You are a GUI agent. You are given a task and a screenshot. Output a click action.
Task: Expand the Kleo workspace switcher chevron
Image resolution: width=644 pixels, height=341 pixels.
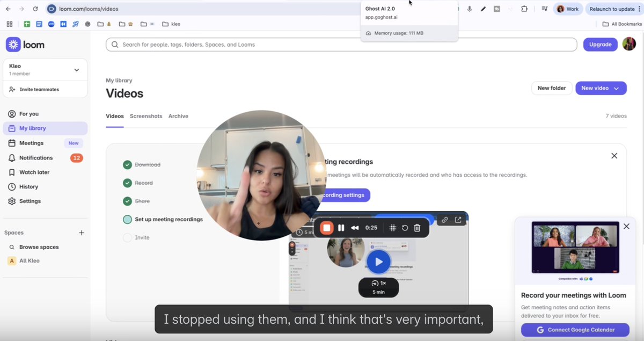point(77,70)
